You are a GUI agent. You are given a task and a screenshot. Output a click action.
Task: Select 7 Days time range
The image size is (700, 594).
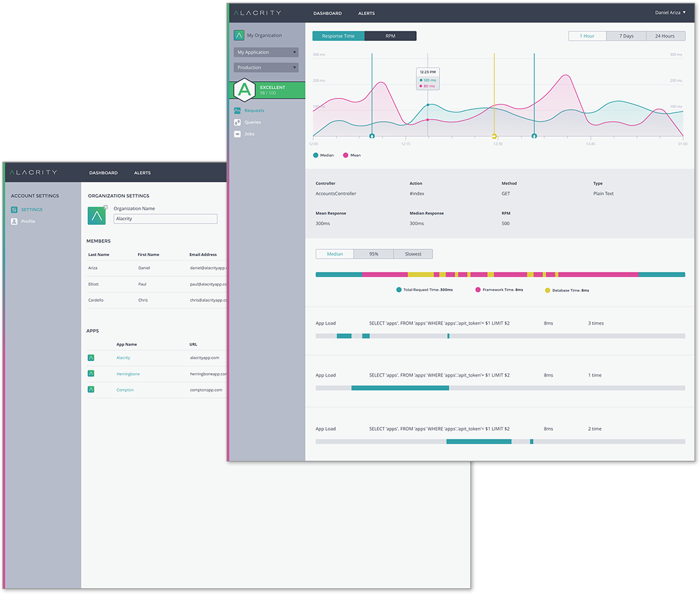point(627,36)
